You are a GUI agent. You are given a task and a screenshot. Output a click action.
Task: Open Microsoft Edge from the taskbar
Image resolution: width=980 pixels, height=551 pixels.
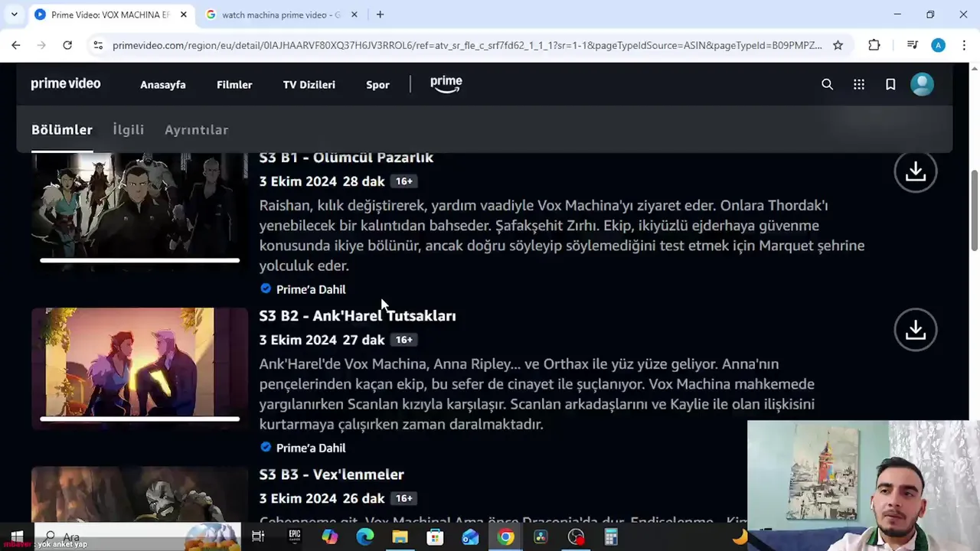(365, 537)
